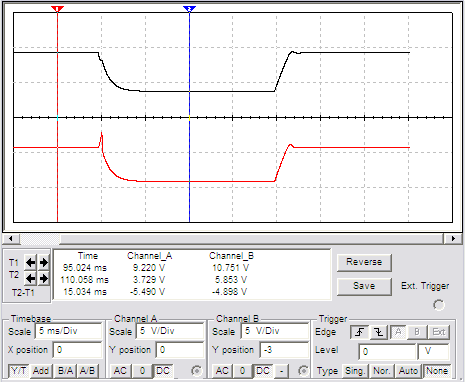Viewport: 465px width, 382px height.
Task: Set Channel A coupling to AC
Action: [120, 371]
